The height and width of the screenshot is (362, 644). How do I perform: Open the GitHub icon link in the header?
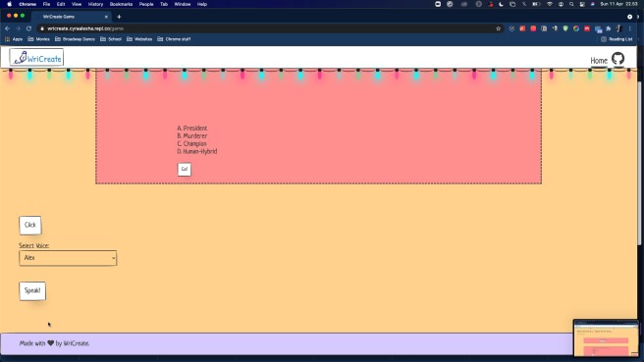[617, 59]
